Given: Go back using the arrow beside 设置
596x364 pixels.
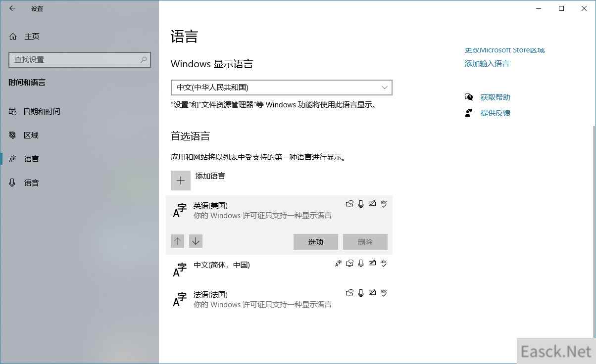Looking at the screenshot, I should (x=12, y=8).
